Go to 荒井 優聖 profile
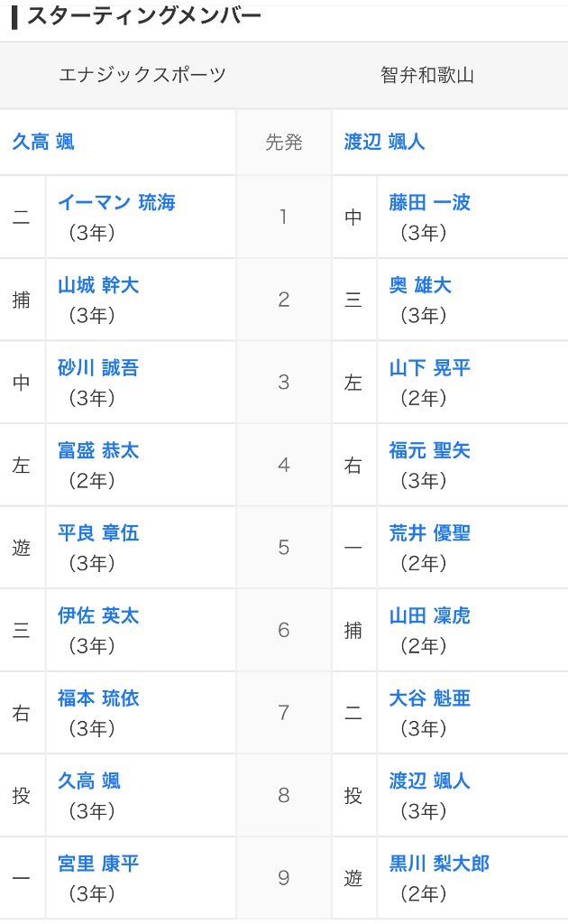Image resolution: width=568 pixels, height=924 pixels. point(430,533)
